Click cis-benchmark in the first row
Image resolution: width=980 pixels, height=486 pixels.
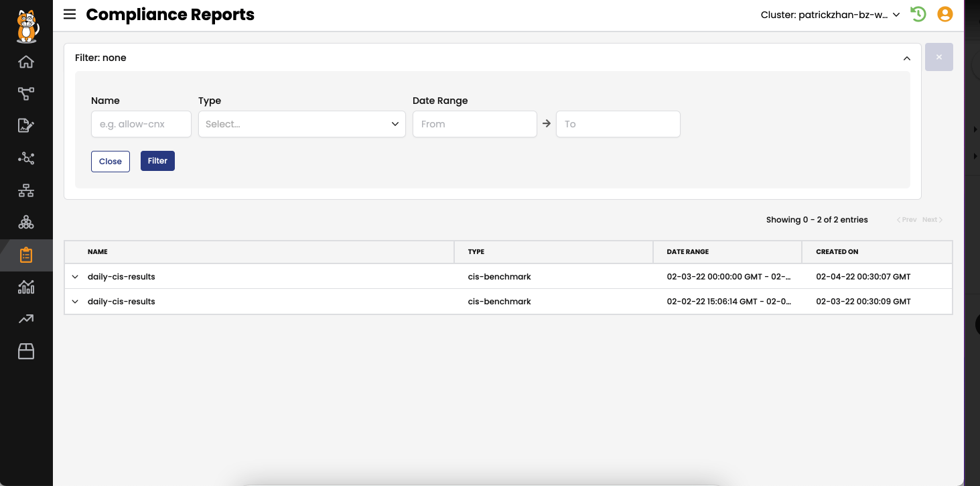(500, 277)
